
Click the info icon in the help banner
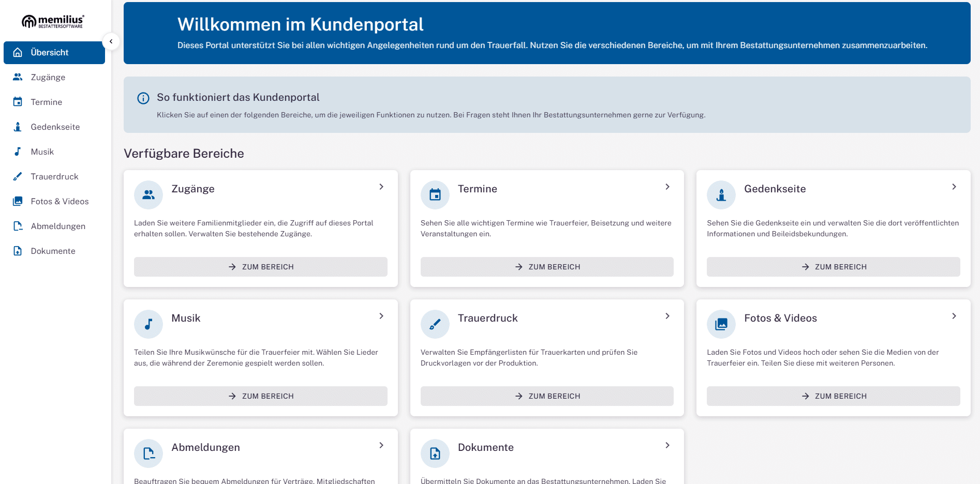point(143,98)
